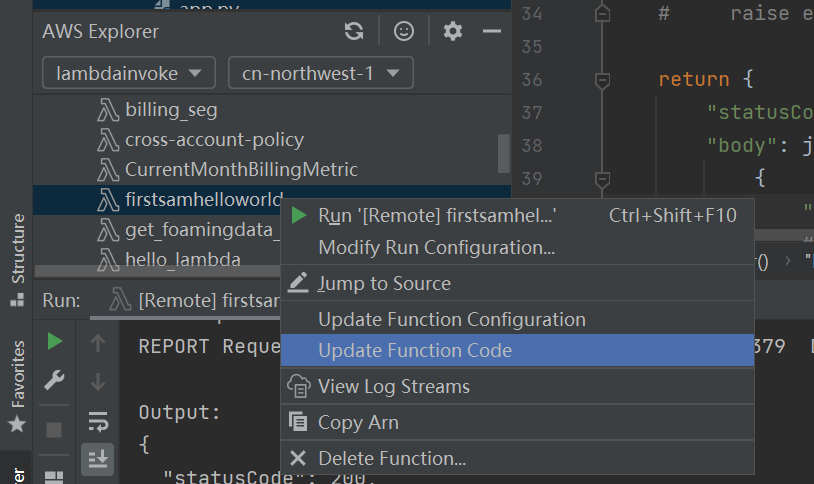Collapse code fold marker at line 36
The image size is (814, 484).
(x=602, y=80)
